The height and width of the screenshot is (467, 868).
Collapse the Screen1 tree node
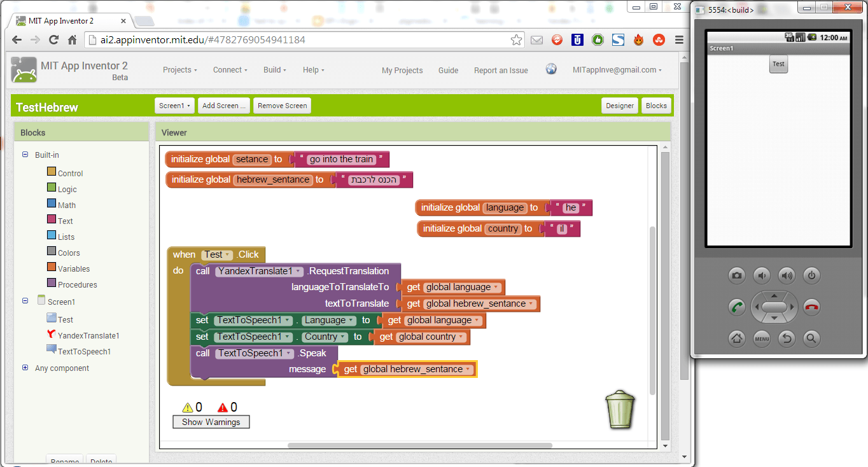[25, 301]
